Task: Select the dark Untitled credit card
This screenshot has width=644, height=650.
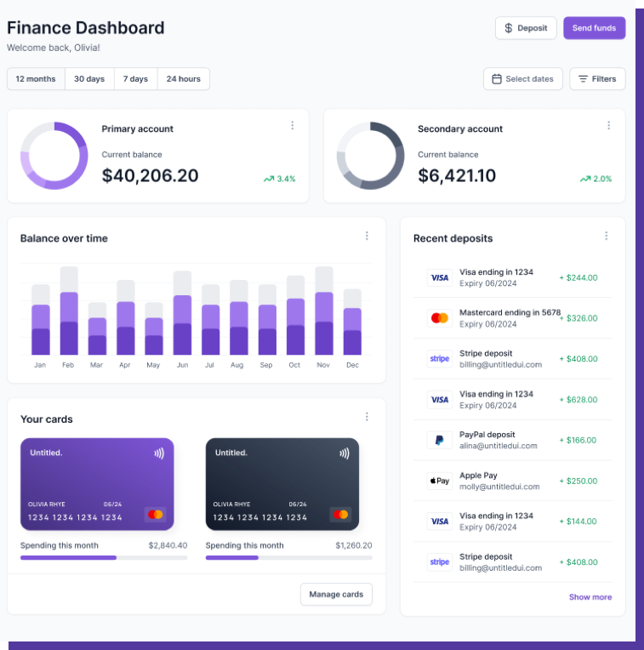Action: 282,484
